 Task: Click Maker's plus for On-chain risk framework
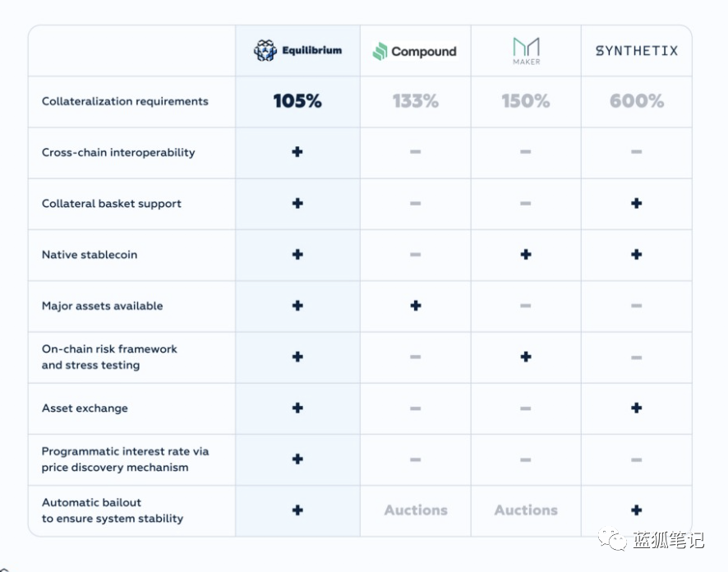point(526,357)
